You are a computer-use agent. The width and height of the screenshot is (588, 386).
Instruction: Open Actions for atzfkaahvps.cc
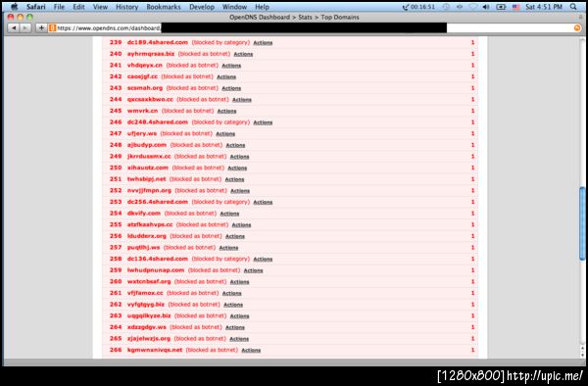(x=241, y=225)
